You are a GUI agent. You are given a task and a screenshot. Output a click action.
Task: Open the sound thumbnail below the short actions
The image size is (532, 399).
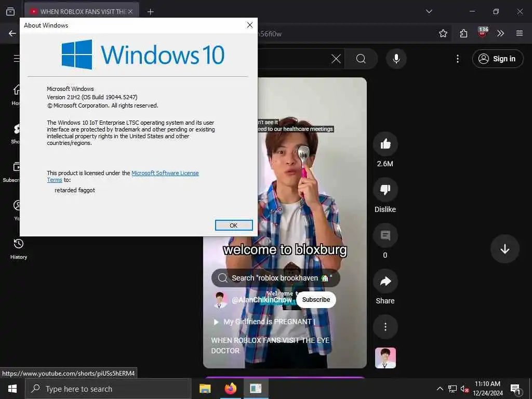pos(385,358)
